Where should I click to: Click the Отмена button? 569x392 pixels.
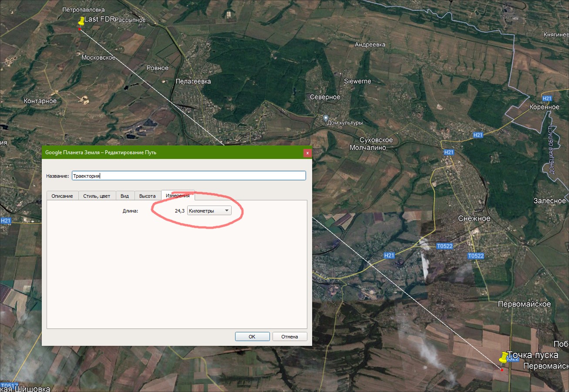pos(290,337)
